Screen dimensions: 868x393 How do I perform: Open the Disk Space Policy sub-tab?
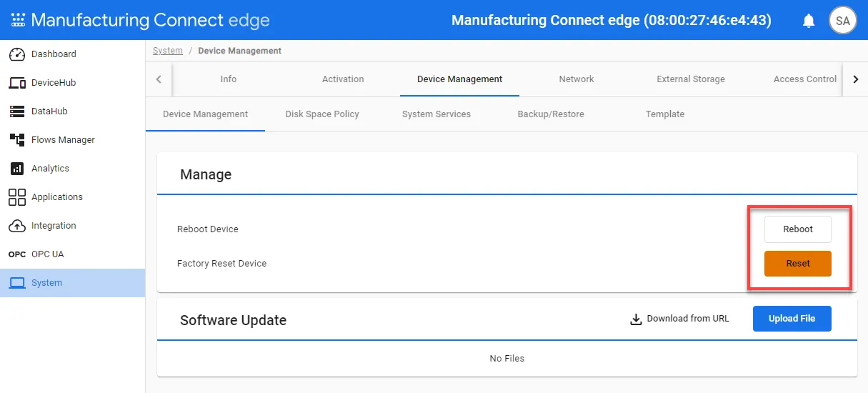[322, 114]
